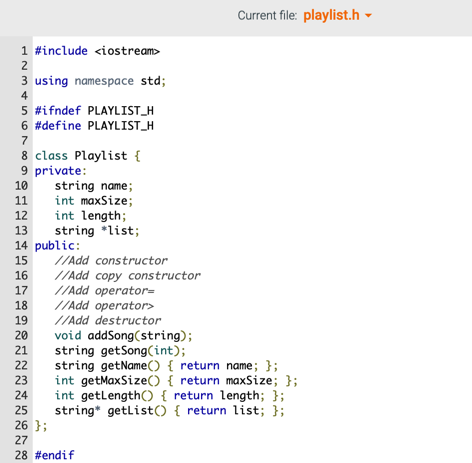Click line 3 'using namespace std;'

pyautogui.click(x=100, y=81)
